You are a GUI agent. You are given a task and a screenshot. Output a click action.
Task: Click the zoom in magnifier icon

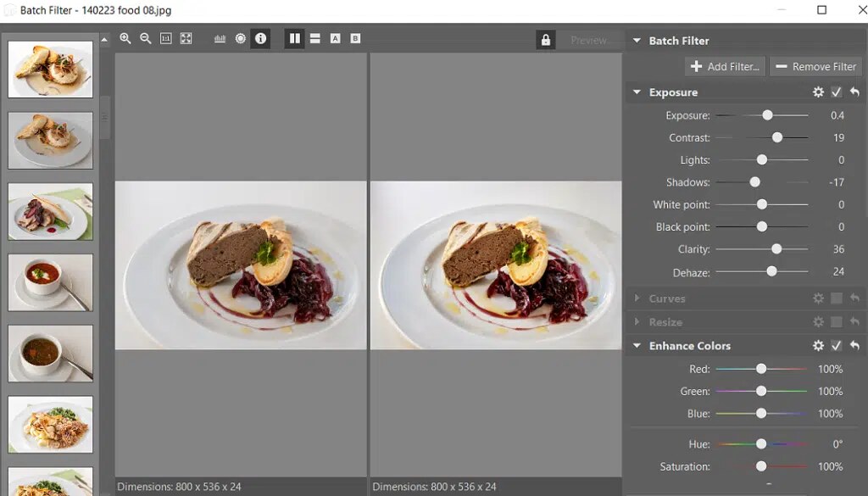(x=125, y=38)
